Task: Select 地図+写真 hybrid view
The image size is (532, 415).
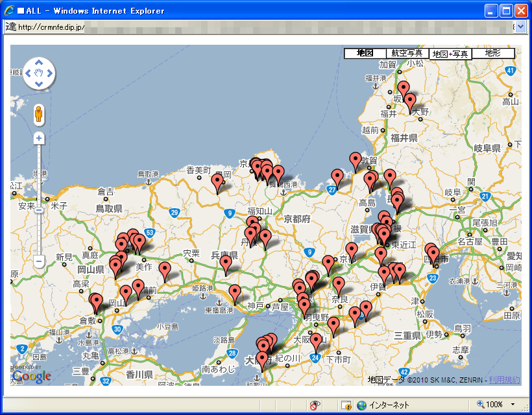Action: (450, 53)
